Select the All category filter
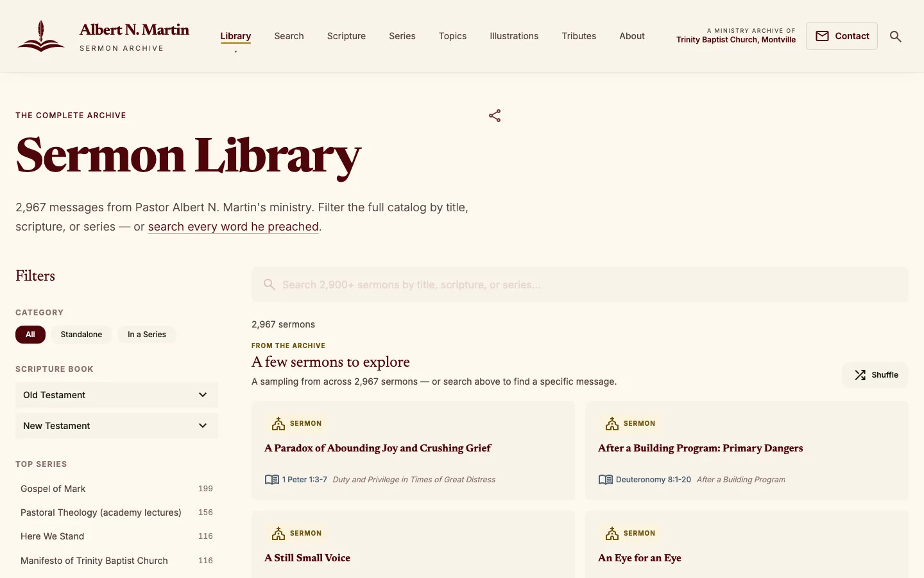924x578 pixels. (x=30, y=335)
